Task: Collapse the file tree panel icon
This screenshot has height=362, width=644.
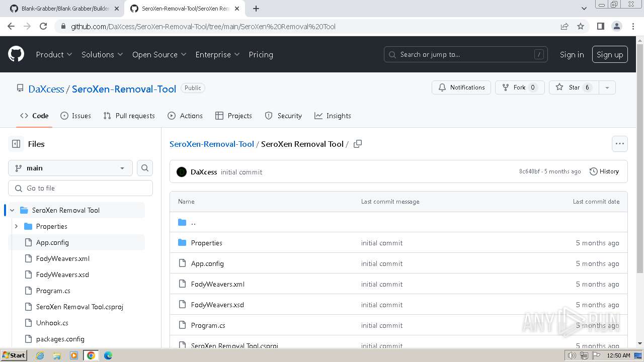Action: [x=16, y=144]
